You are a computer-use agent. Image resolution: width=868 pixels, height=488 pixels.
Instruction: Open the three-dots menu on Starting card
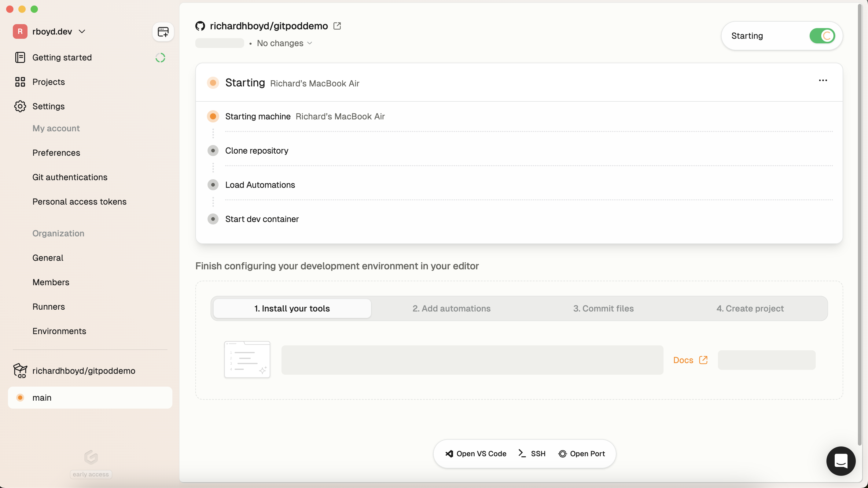(x=822, y=81)
